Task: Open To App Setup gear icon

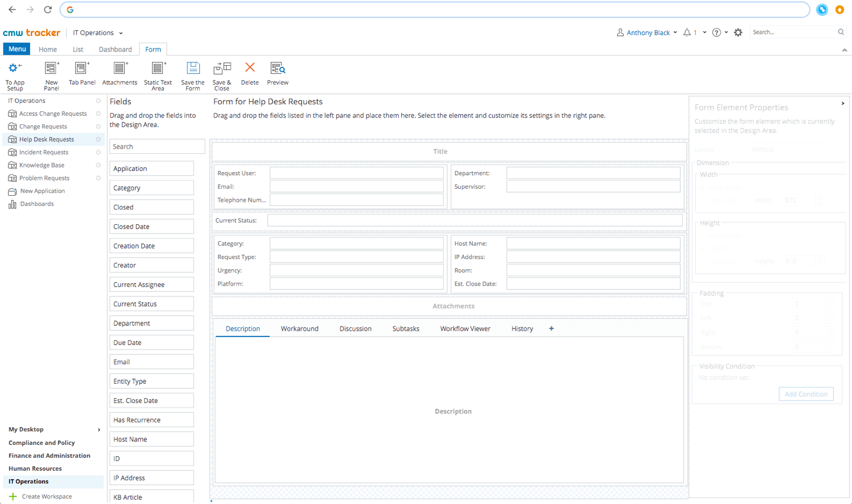Action: pyautogui.click(x=15, y=68)
